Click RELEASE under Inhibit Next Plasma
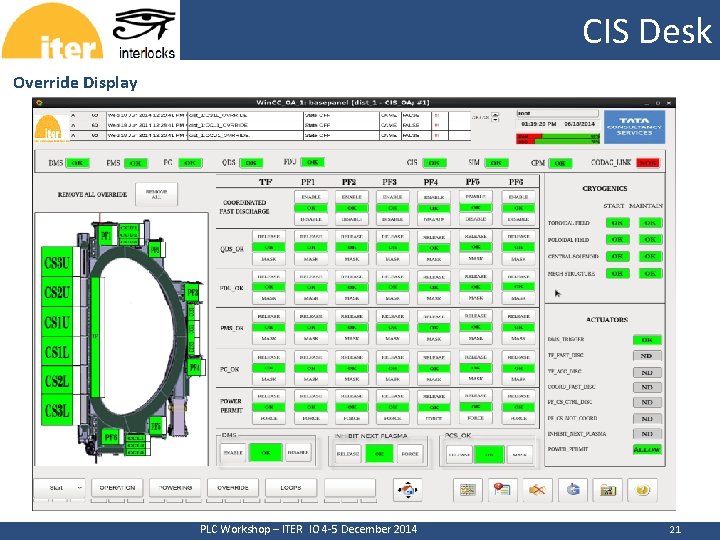Screen dimensions: 720x540 click(x=348, y=454)
